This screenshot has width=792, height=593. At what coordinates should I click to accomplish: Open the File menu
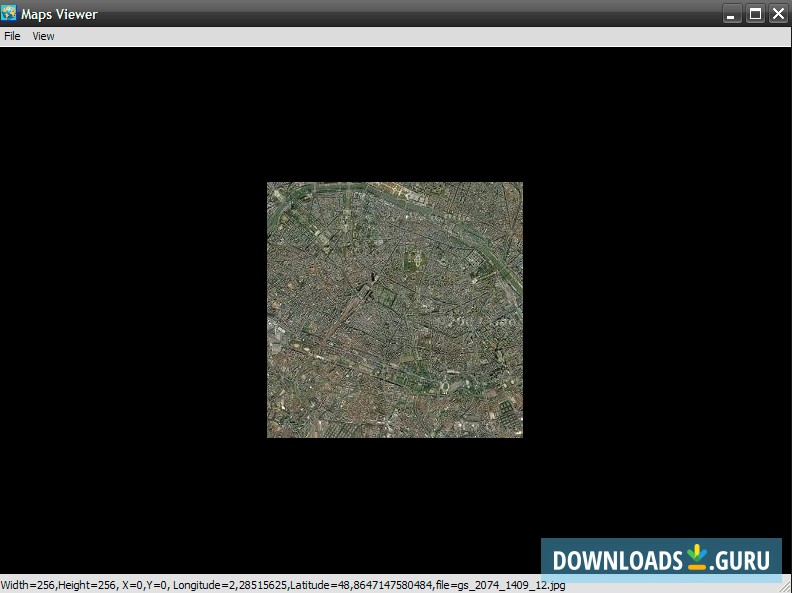[x=12, y=36]
